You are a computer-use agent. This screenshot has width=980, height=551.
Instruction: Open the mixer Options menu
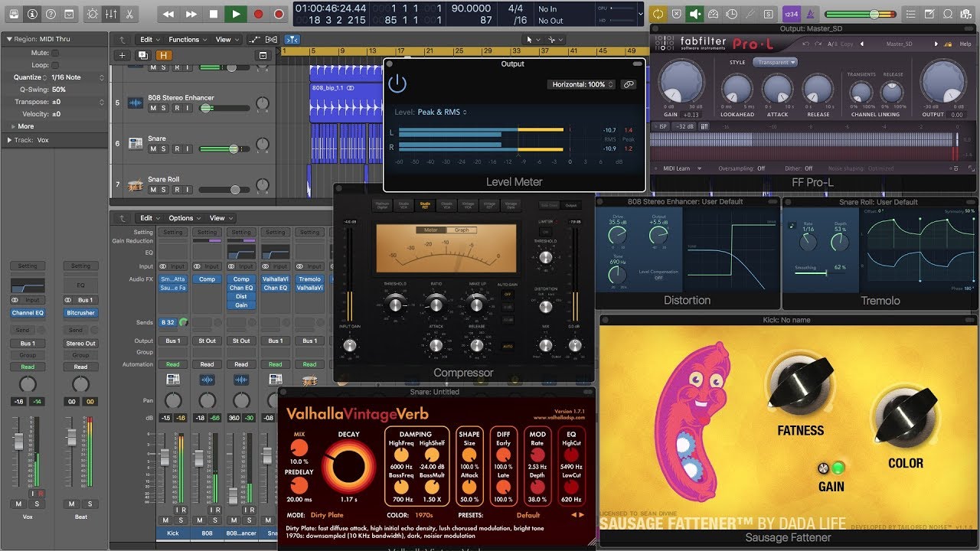185,218
